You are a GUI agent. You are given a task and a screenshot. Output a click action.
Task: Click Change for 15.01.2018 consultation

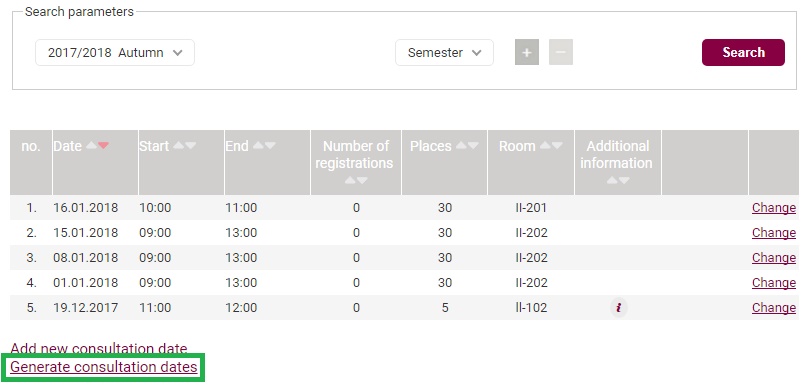774,233
